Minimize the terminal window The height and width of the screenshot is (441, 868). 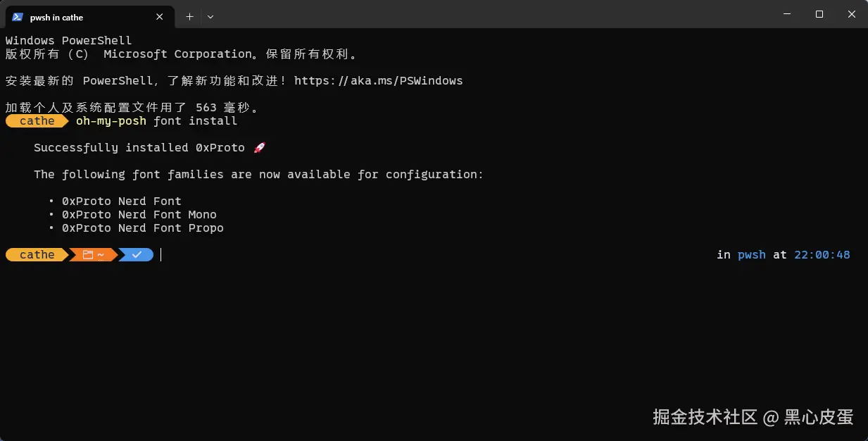(786, 14)
